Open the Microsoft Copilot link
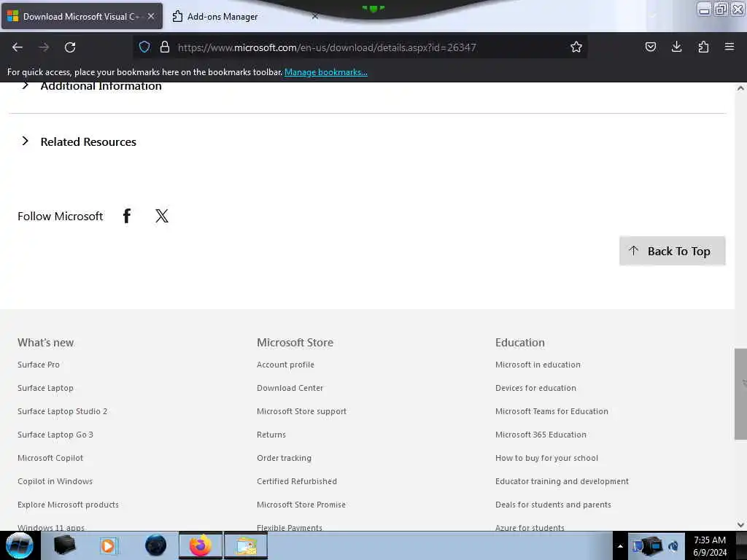Viewport: 747px width, 560px height. [x=50, y=458]
